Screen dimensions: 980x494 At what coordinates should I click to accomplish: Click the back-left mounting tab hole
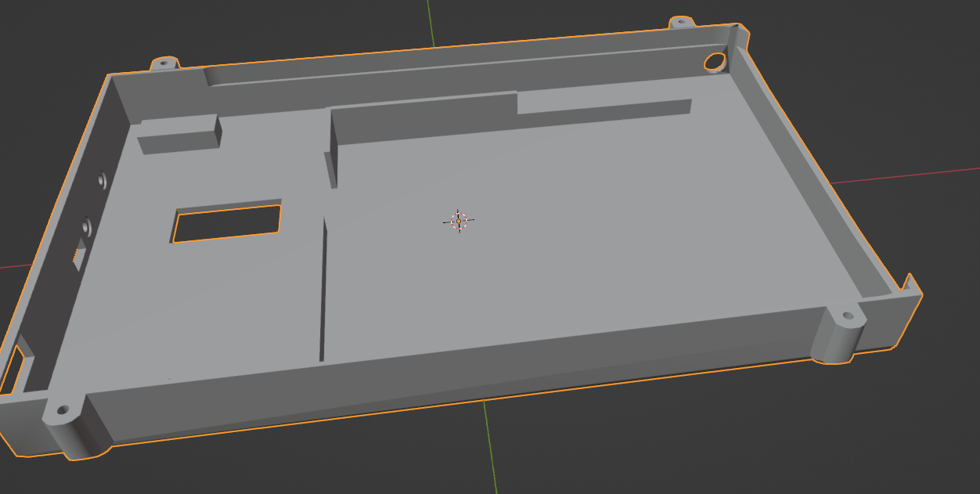point(164,63)
